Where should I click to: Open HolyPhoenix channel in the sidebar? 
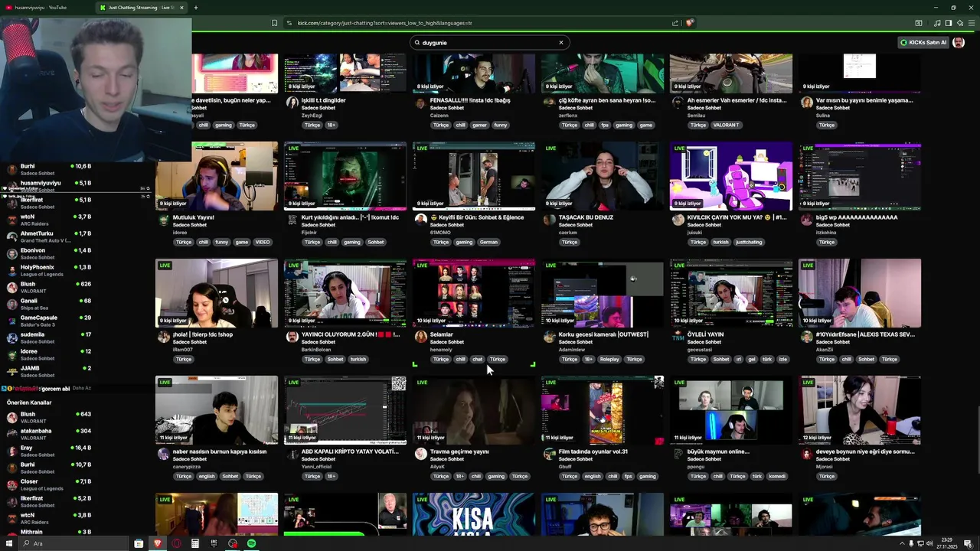pos(50,270)
